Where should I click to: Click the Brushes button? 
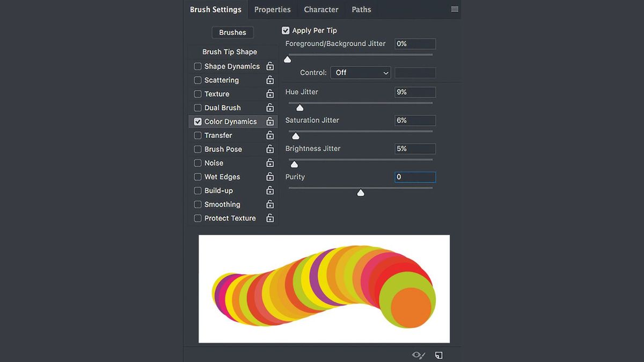(232, 32)
